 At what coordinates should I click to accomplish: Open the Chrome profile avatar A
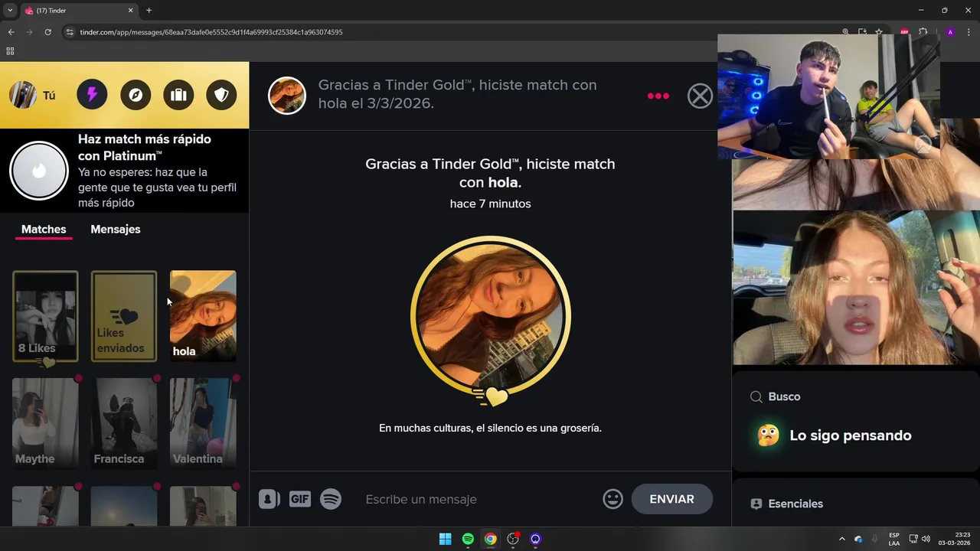click(x=950, y=32)
